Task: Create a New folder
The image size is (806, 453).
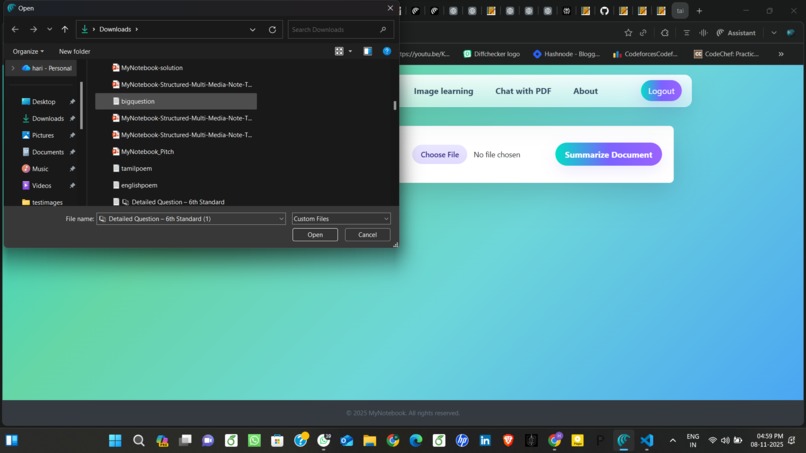Action: click(x=75, y=51)
